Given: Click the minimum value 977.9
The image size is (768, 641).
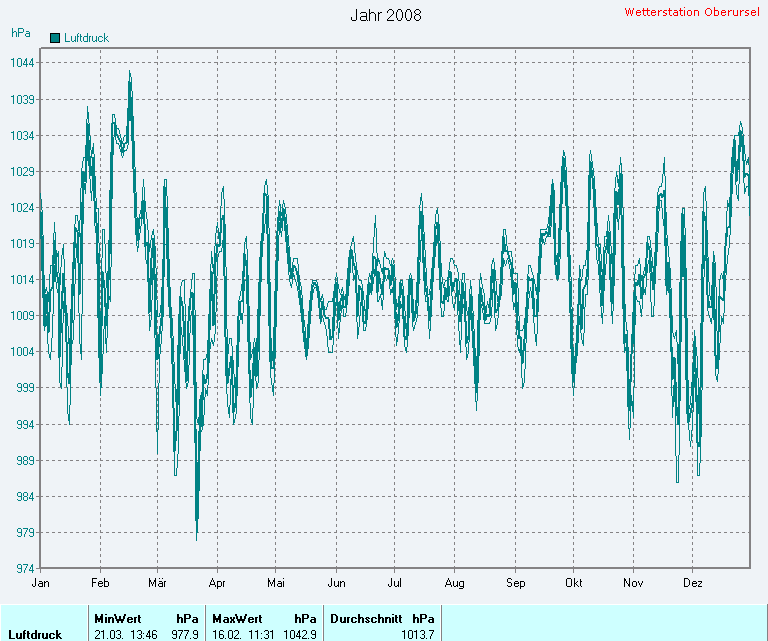Looking at the screenshot, I should (x=185, y=635).
